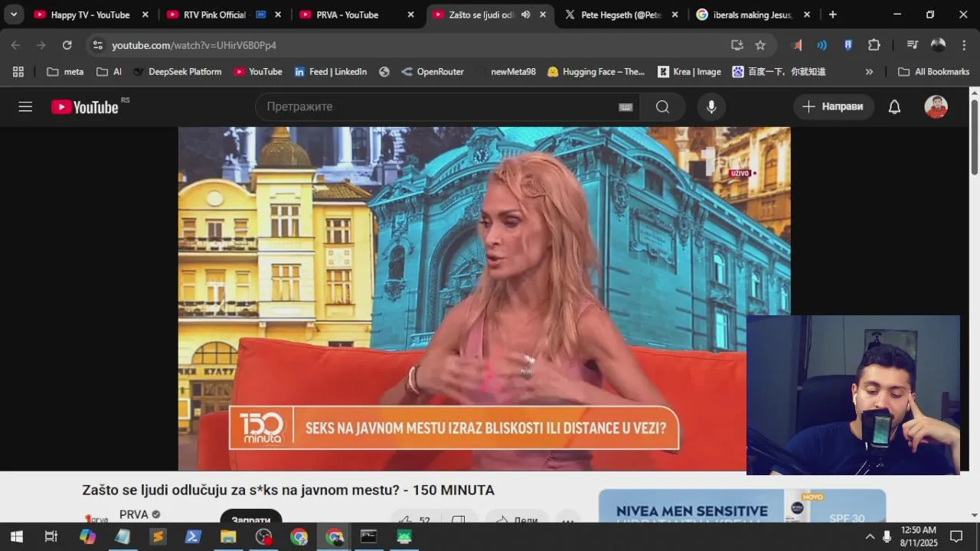The width and height of the screenshot is (980, 551).
Task: Open Chrome profile avatar in toolbar
Action: point(938,45)
